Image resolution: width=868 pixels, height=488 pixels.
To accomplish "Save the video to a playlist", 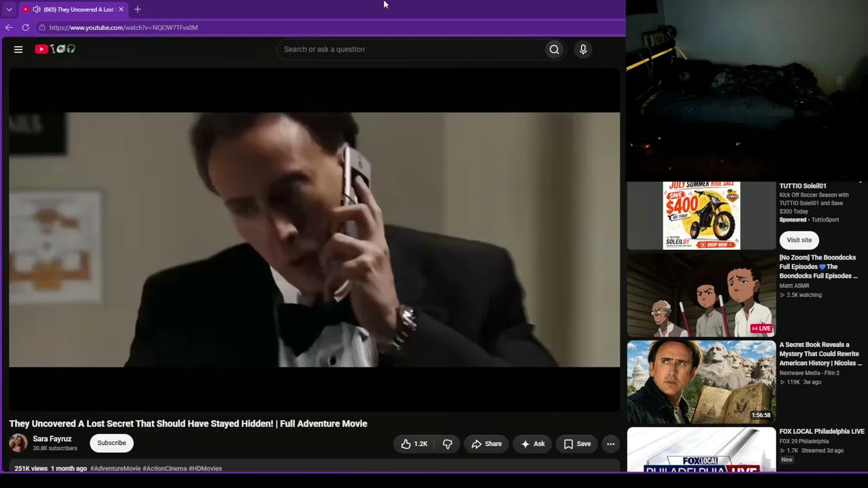I will [x=577, y=444].
